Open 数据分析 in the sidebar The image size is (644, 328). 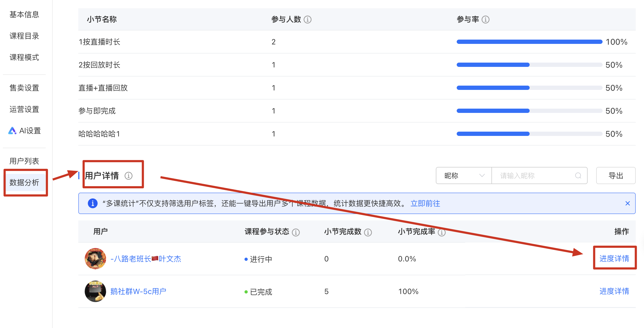coord(24,182)
